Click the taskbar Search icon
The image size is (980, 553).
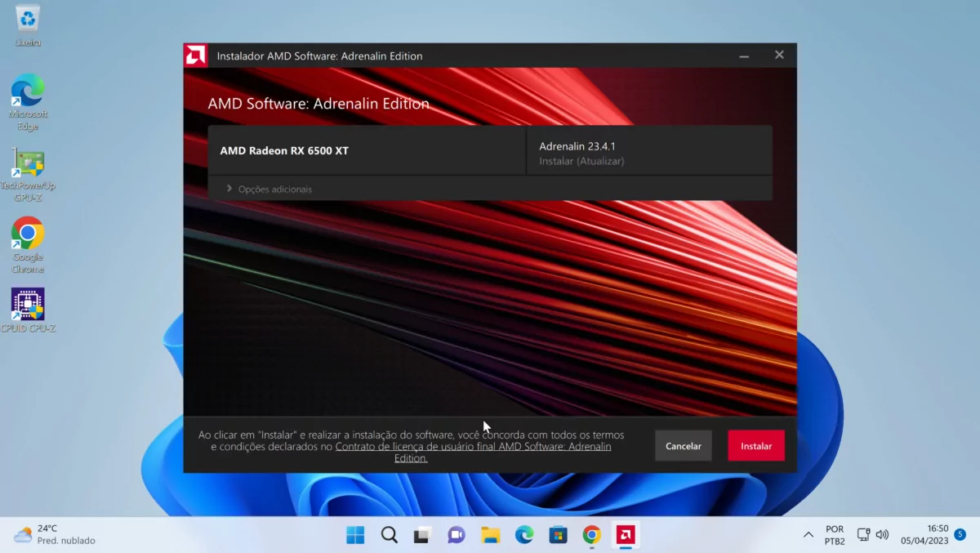[x=390, y=535]
